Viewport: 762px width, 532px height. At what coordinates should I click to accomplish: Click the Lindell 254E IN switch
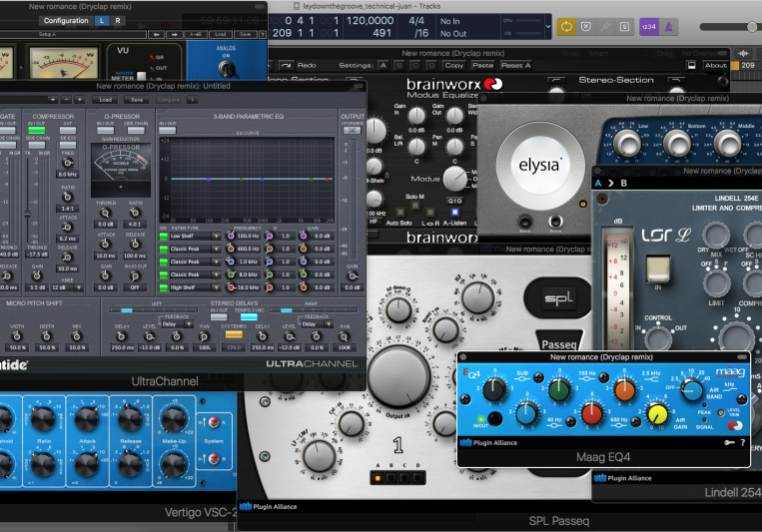(x=658, y=268)
